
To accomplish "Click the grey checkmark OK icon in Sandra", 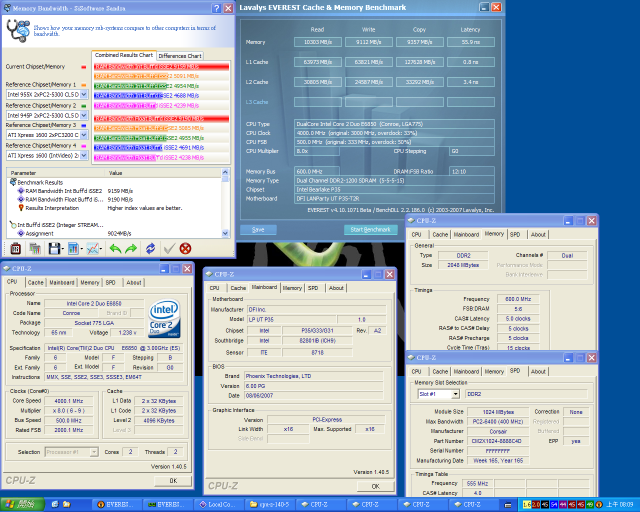I will coord(169,248).
